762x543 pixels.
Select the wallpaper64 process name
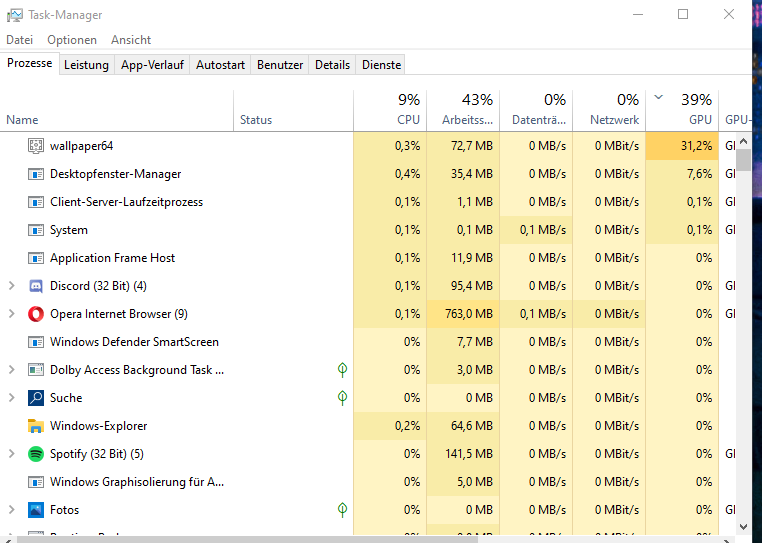(x=81, y=146)
